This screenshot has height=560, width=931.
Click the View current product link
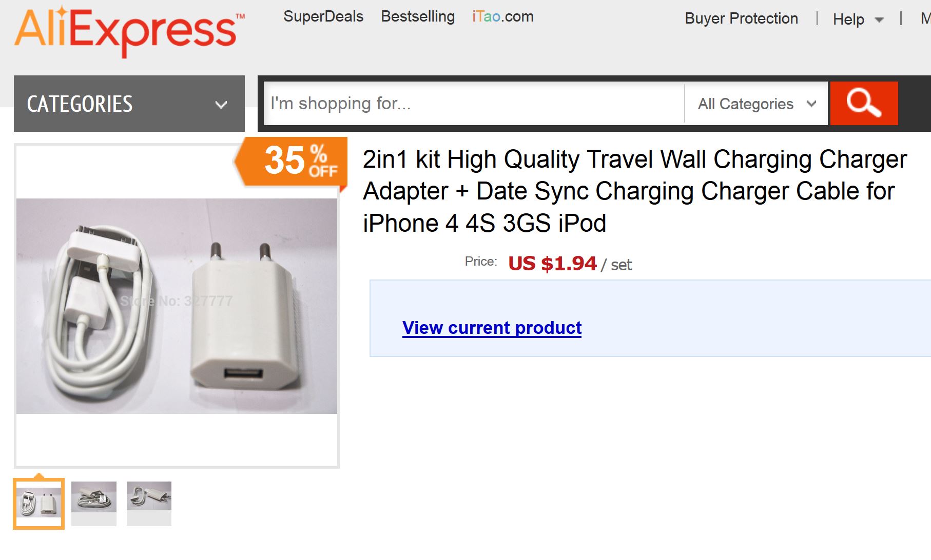pos(492,328)
